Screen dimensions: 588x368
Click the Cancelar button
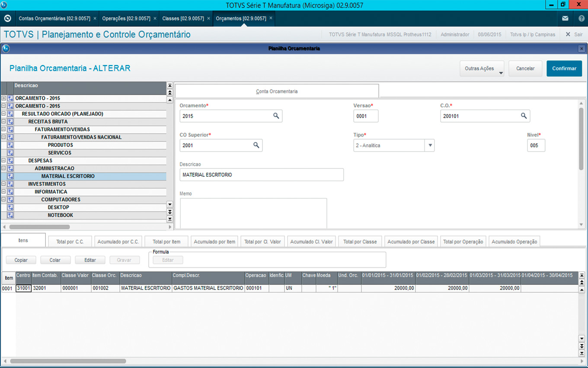525,68
